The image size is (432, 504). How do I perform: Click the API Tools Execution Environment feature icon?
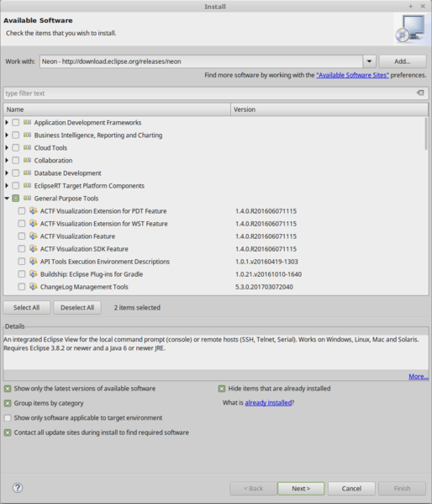coord(34,262)
